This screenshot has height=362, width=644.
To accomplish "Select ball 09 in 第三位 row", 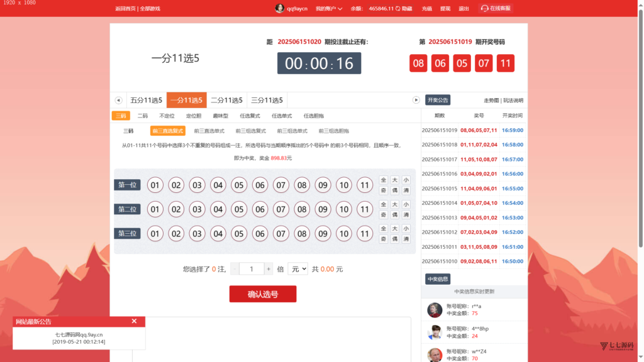I will click(x=323, y=234).
